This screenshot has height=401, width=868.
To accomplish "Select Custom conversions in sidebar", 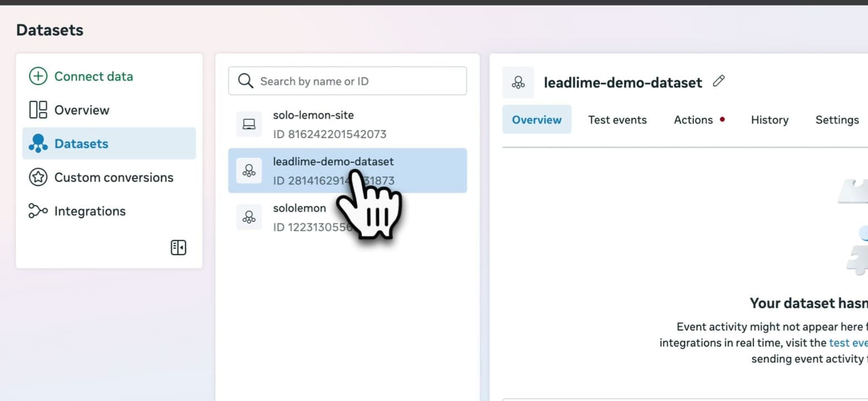I will click(109, 178).
